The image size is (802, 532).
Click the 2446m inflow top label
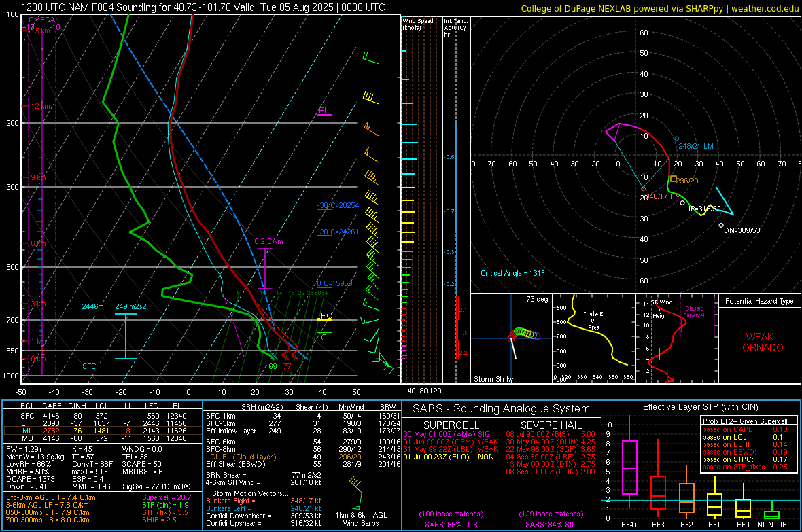coord(92,306)
